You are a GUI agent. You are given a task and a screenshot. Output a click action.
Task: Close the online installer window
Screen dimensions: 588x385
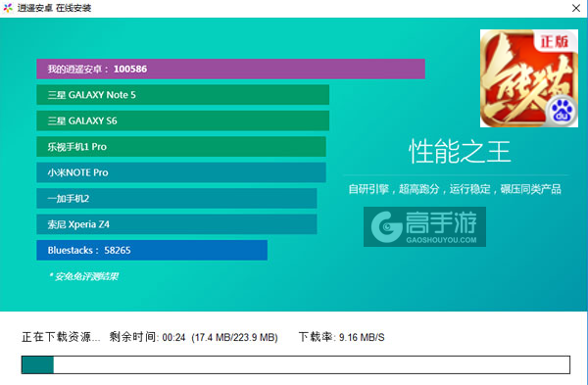pos(576,8)
